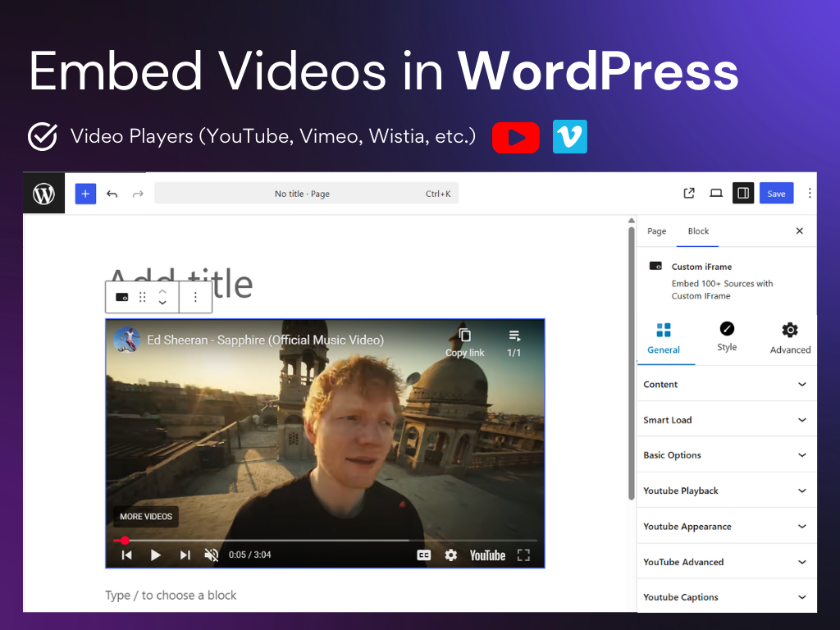Click the MORE VIDEOS button
This screenshot has height=630, width=840.
[146, 517]
